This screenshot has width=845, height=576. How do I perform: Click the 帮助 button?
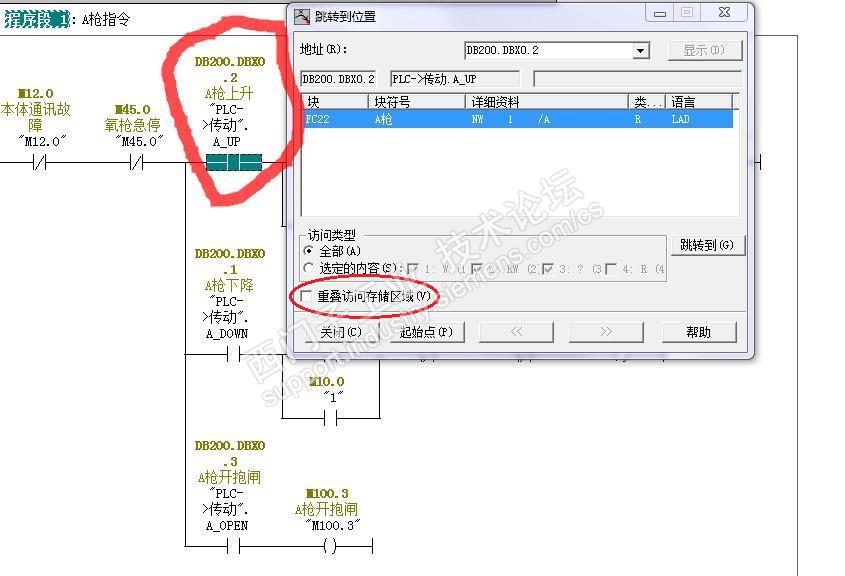tap(698, 332)
